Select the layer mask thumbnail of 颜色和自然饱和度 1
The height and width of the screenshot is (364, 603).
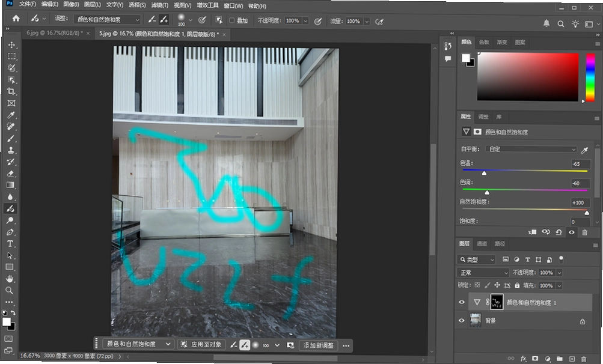(x=497, y=302)
